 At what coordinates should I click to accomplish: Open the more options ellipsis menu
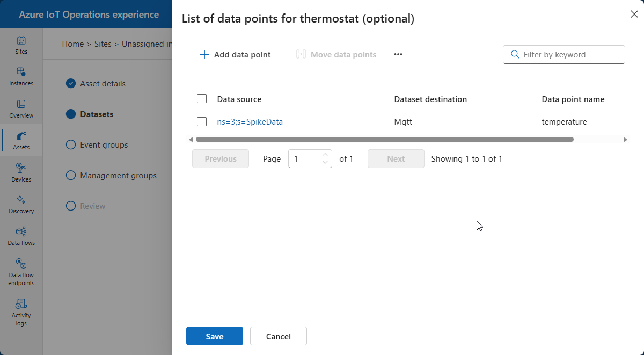398,54
